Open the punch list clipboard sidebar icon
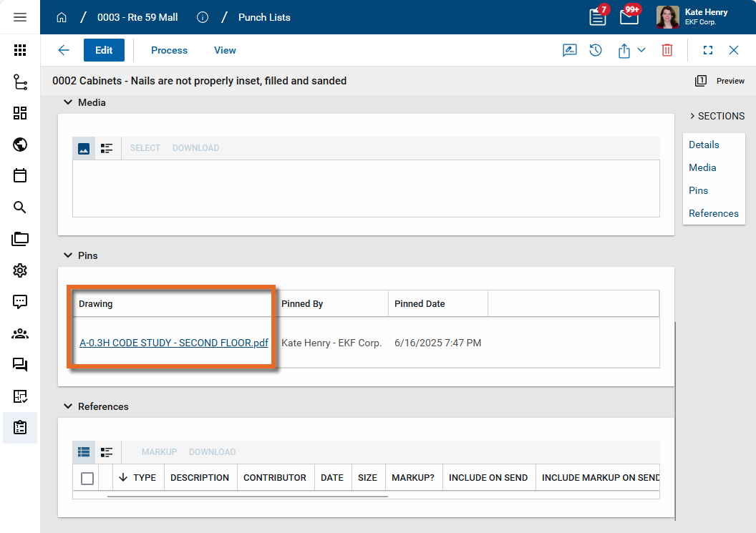The width and height of the screenshot is (756, 533). [x=20, y=427]
